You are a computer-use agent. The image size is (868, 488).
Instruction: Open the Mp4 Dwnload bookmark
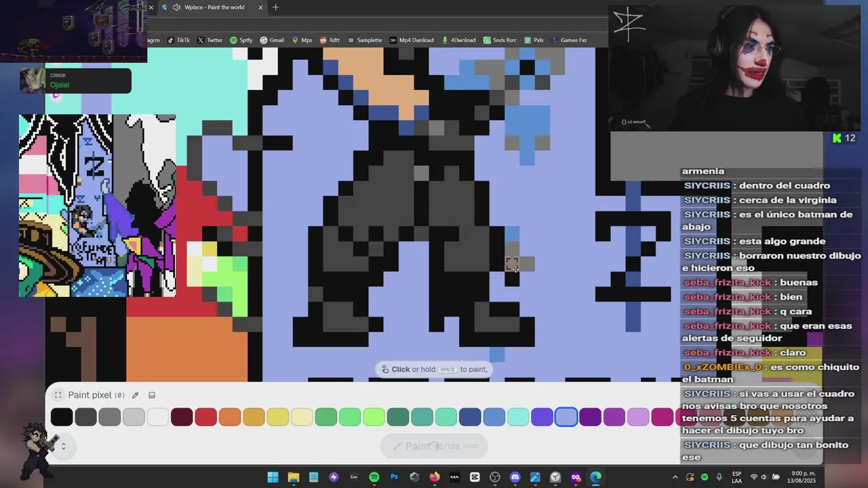click(412, 40)
